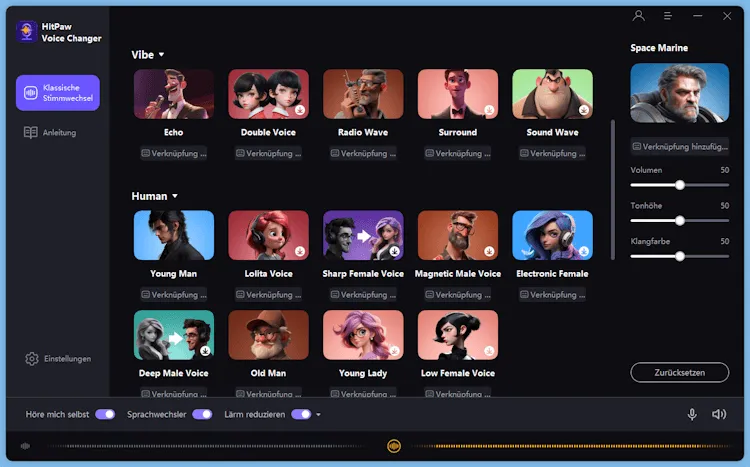The image size is (750, 467).
Task: Toggle the Lärm reduzieren switch
Action: pyautogui.click(x=300, y=414)
